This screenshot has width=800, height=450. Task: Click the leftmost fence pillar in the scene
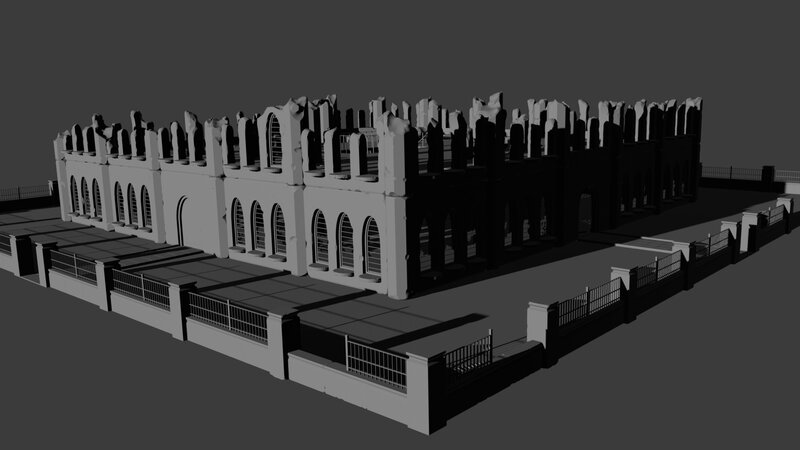tap(20, 254)
